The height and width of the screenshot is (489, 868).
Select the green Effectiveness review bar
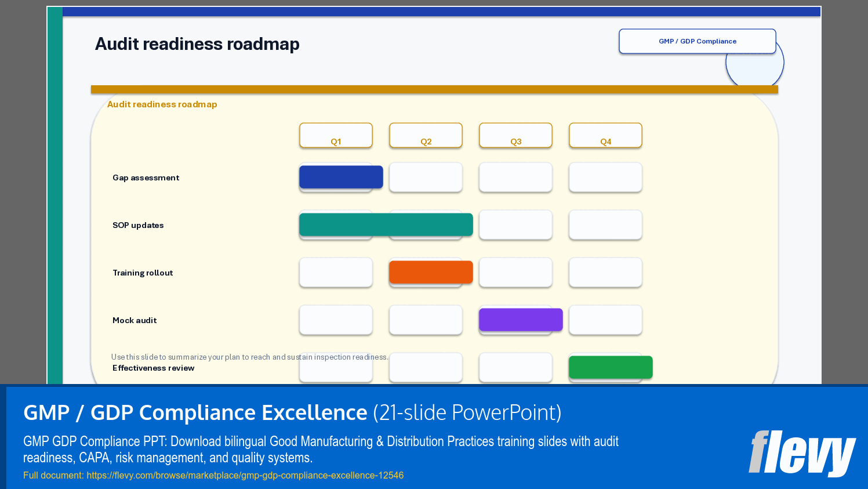pos(611,367)
